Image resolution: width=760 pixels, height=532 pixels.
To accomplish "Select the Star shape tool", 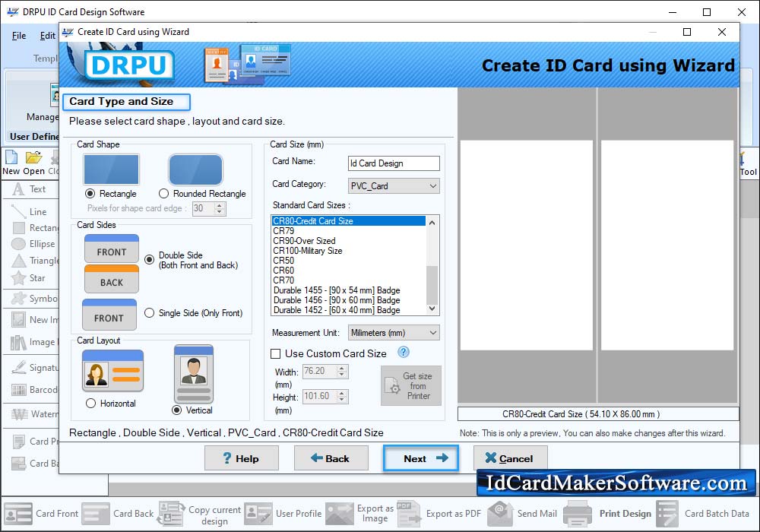I will tap(28, 278).
